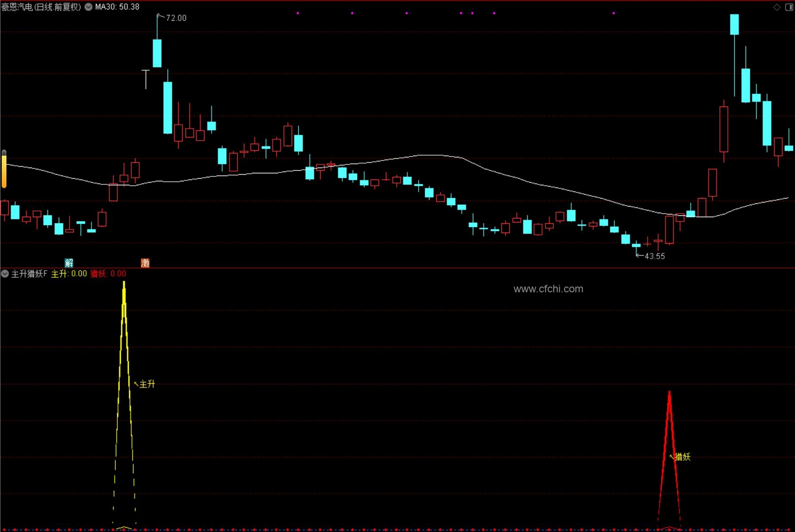Click the 43.55 low price label
The height and width of the screenshot is (532, 795).
tap(655, 256)
